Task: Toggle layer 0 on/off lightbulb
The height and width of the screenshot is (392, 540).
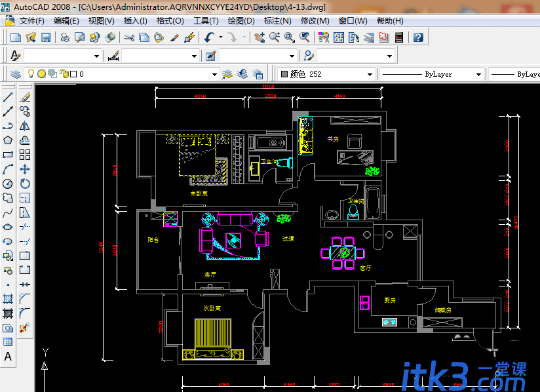Action: pyautogui.click(x=31, y=73)
